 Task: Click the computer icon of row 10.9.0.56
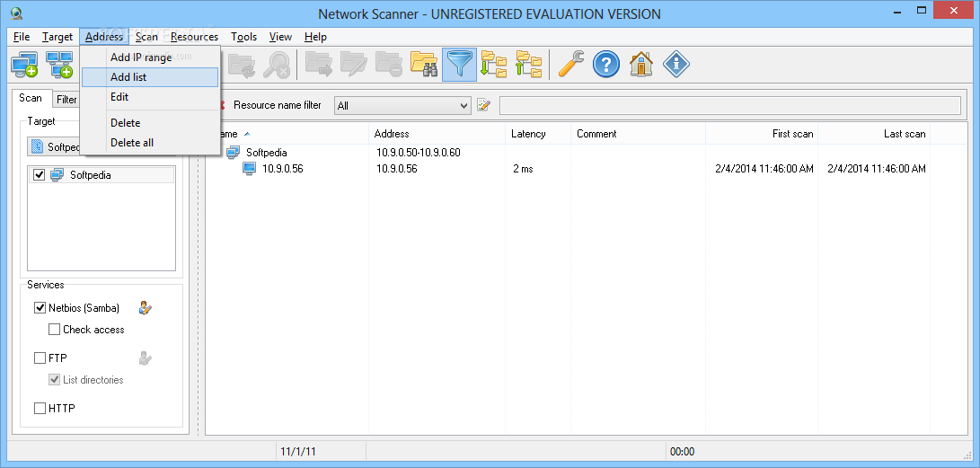pyautogui.click(x=250, y=169)
